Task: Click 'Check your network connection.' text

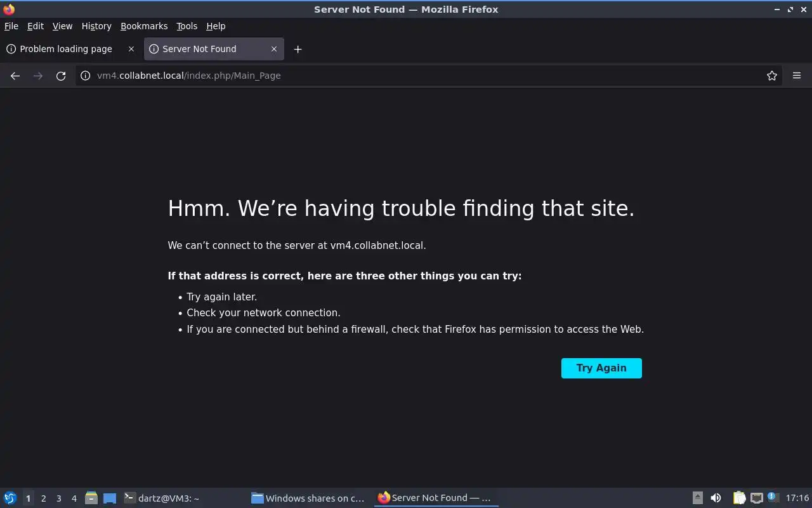Action: [x=263, y=313]
